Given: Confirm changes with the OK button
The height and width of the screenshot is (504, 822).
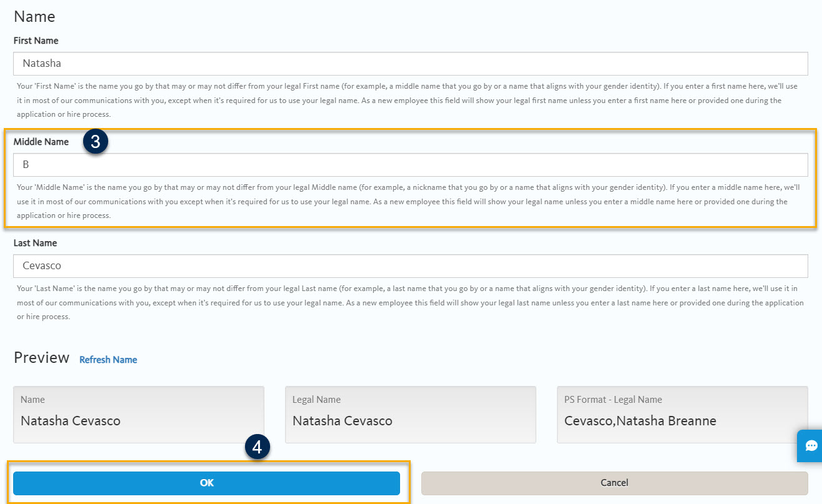Looking at the screenshot, I should (206, 483).
